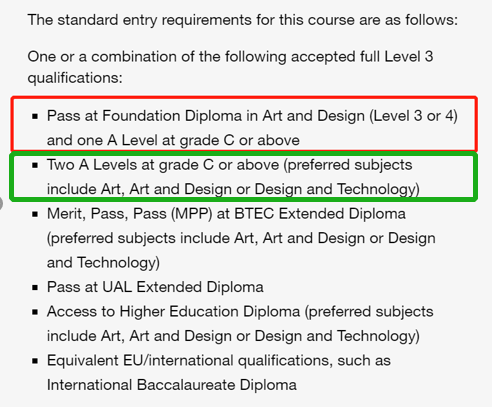This screenshot has height=407, width=492.
Task: Click 'Merit, Pass, Pass (MPP) at BTEC' line
Action: click(226, 214)
